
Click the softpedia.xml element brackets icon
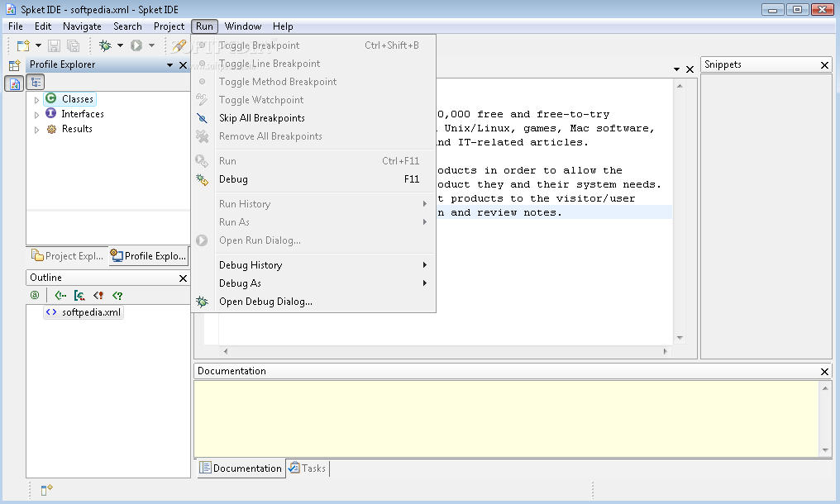[51, 311]
